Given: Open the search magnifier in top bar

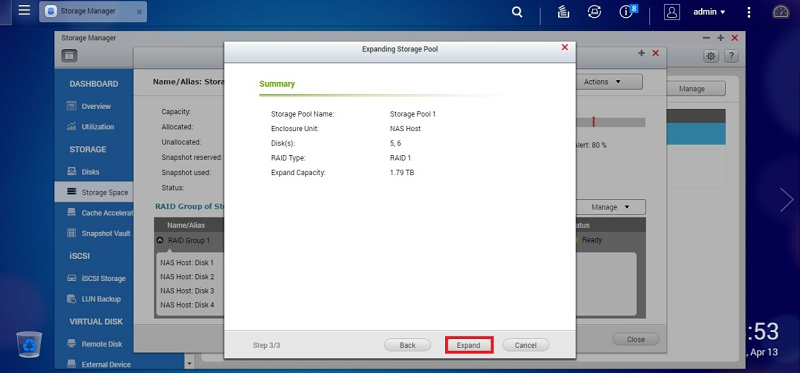Looking at the screenshot, I should [x=517, y=12].
